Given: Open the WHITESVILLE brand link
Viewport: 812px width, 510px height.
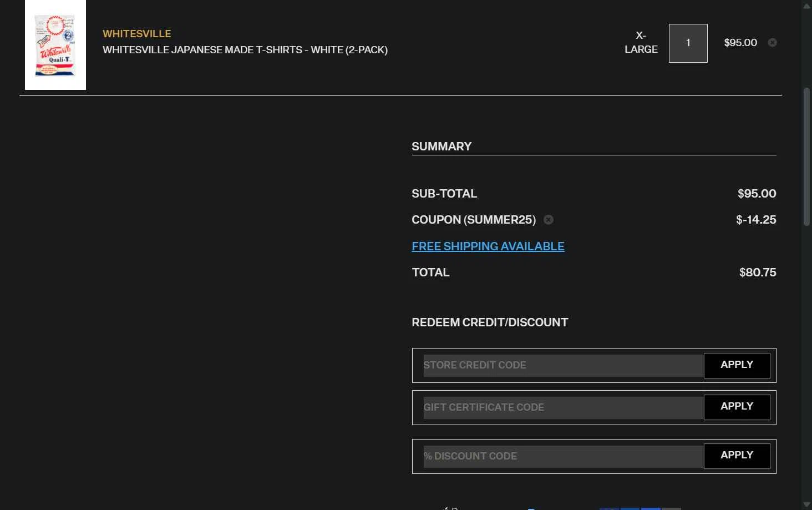Looking at the screenshot, I should tap(137, 34).
